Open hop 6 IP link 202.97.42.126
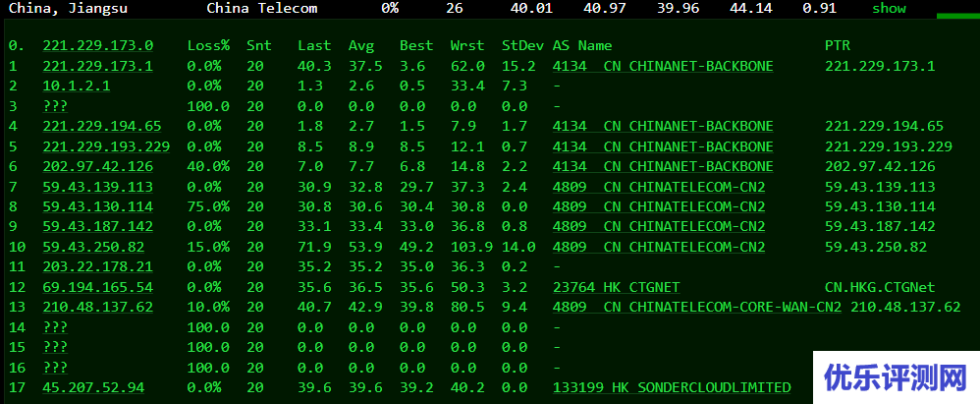 click(97, 166)
